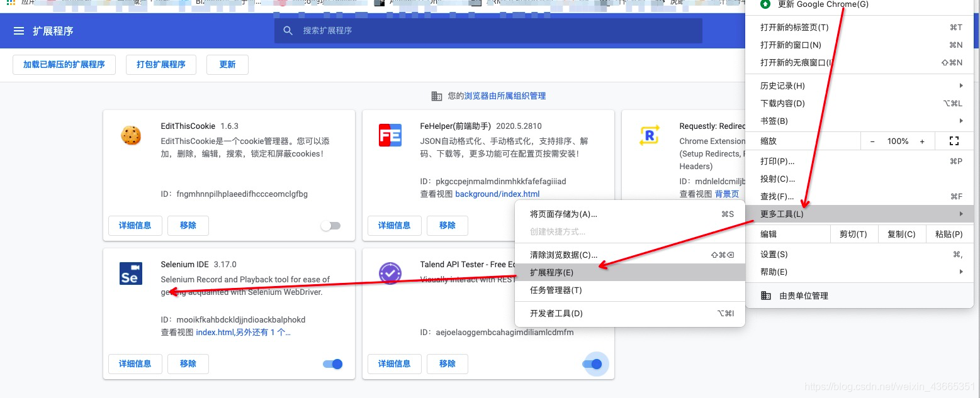
Task: Click the building icon beside 由贵单位管理
Action: click(766, 296)
